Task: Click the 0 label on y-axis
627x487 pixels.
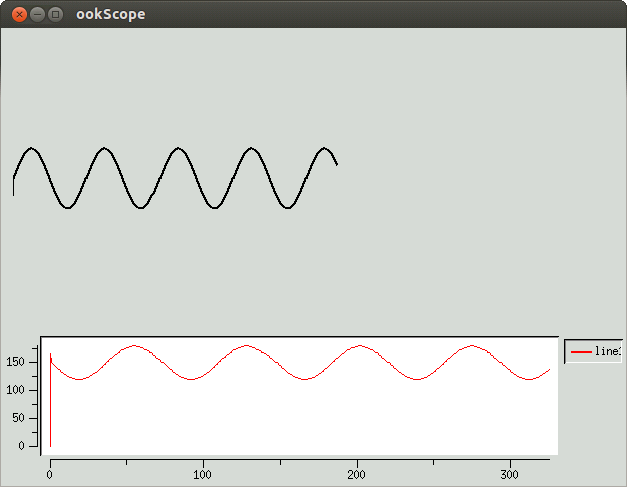Action: (22, 446)
